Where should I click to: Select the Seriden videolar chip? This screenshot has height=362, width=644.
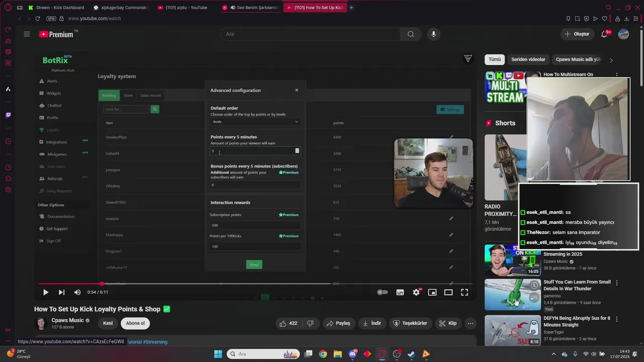[x=528, y=59]
